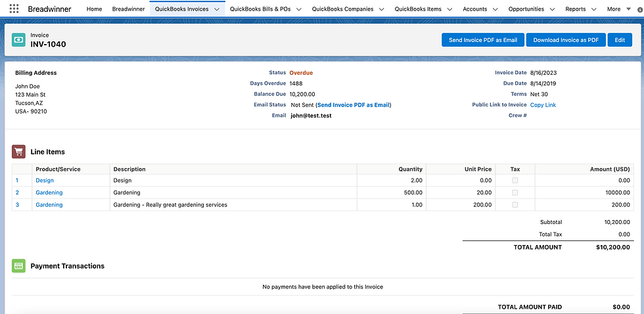Click the John Doe billing name
Viewport: 644px width, 314px height.
click(x=28, y=86)
